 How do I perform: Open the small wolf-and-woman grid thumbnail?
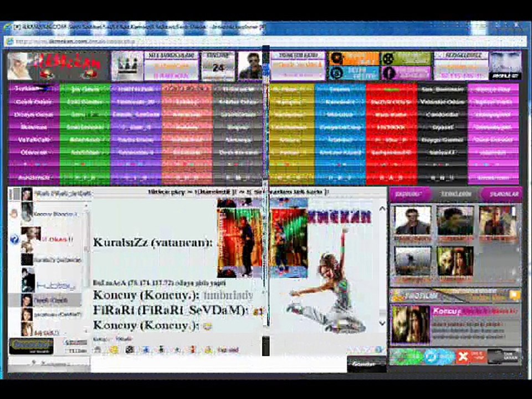[x=454, y=261]
